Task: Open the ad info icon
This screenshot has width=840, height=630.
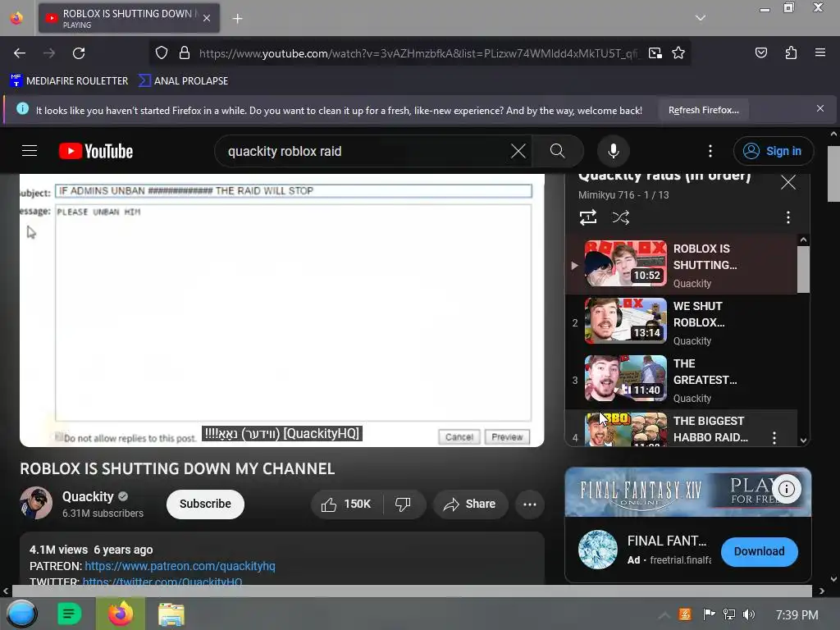Action: (786, 489)
